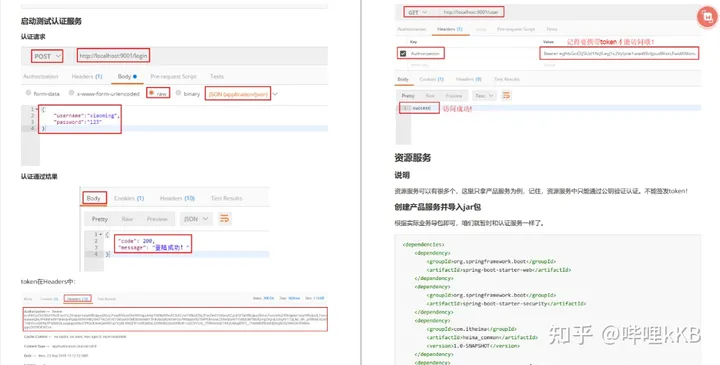Click the red floating round icon at the top right
This screenshot has height=365, width=720.
click(x=707, y=17)
